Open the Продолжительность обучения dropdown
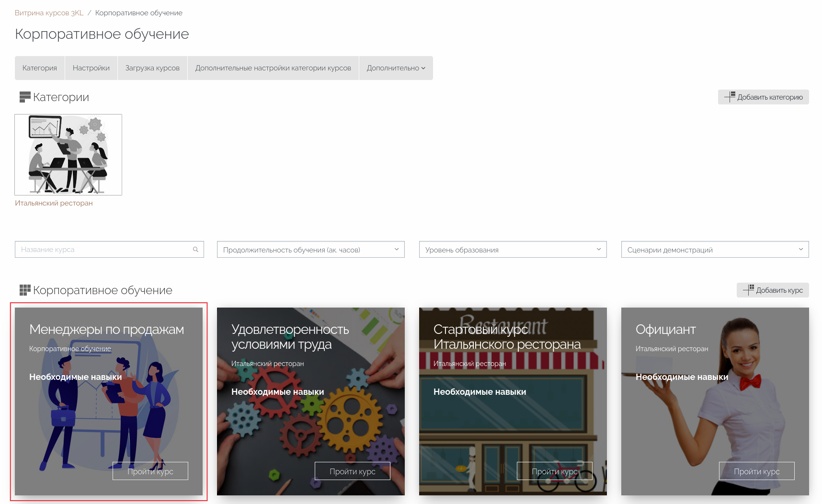This screenshot has width=822, height=504. pyautogui.click(x=310, y=250)
